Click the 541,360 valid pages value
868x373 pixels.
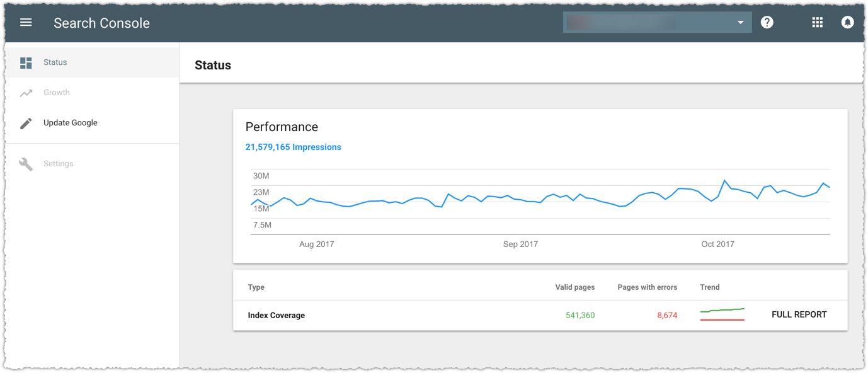click(580, 315)
